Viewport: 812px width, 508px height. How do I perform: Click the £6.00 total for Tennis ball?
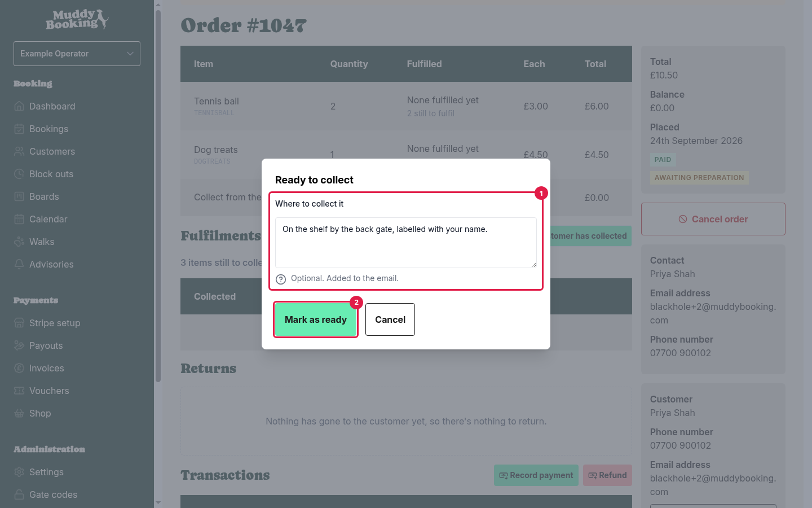click(x=597, y=106)
